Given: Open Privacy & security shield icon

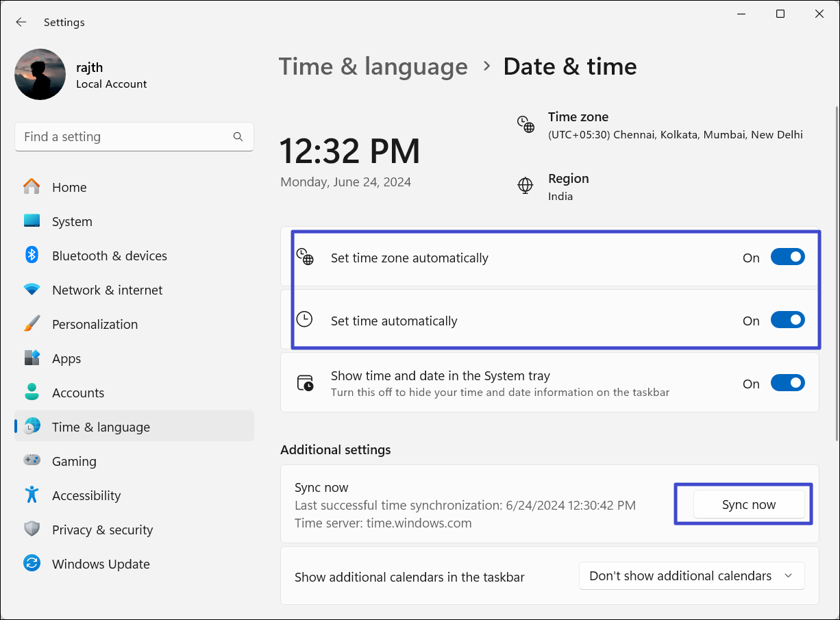Looking at the screenshot, I should (32, 530).
